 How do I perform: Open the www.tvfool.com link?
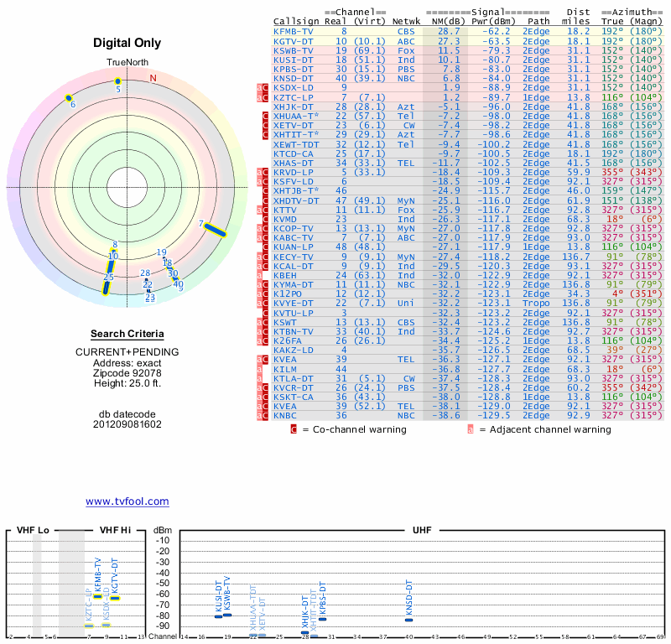(127, 501)
